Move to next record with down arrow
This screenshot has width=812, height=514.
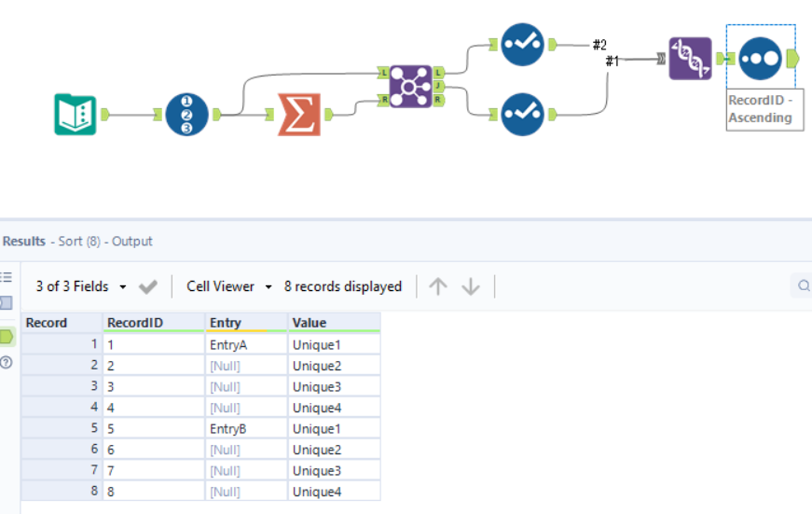(471, 286)
